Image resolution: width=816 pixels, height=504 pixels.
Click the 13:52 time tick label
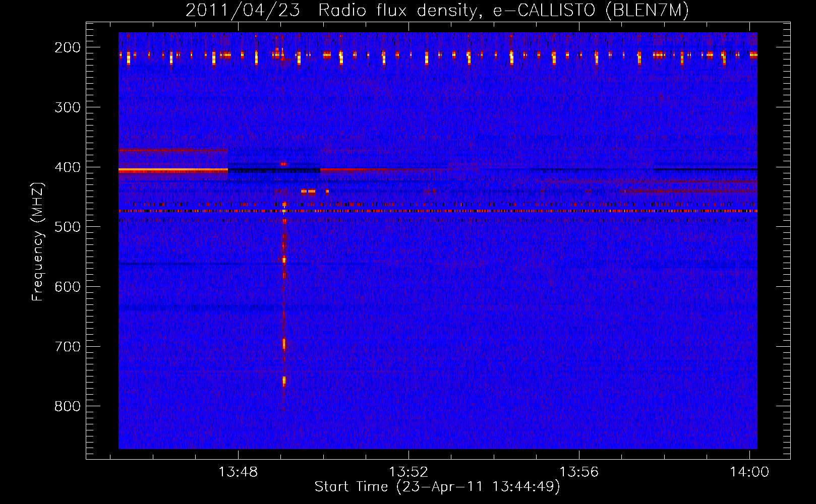pyautogui.click(x=408, y=472)
